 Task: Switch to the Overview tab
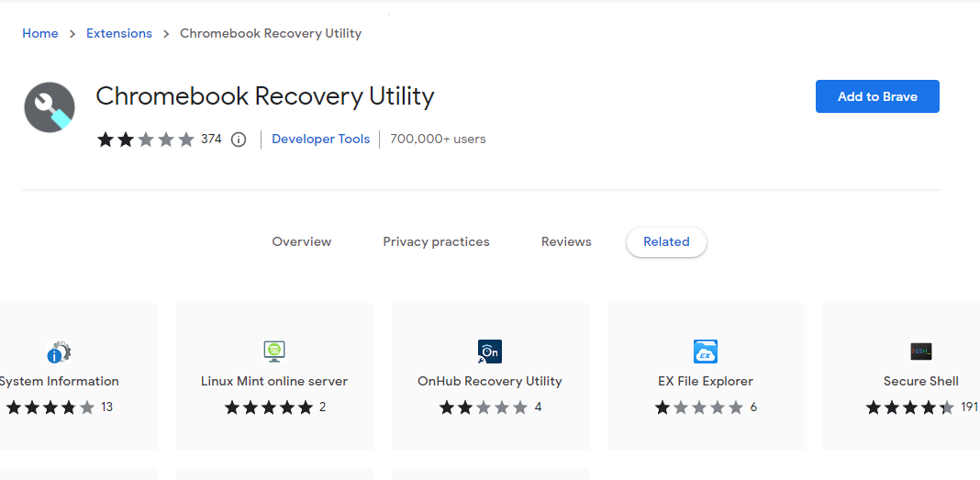[x=301, y=242]
